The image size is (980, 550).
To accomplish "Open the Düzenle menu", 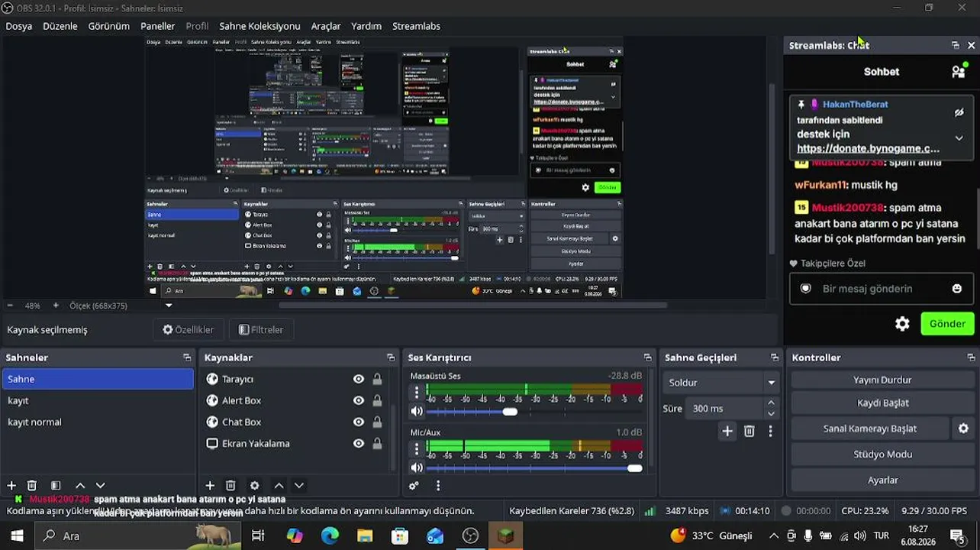I will pyautogui.click(x=60, y=26).
